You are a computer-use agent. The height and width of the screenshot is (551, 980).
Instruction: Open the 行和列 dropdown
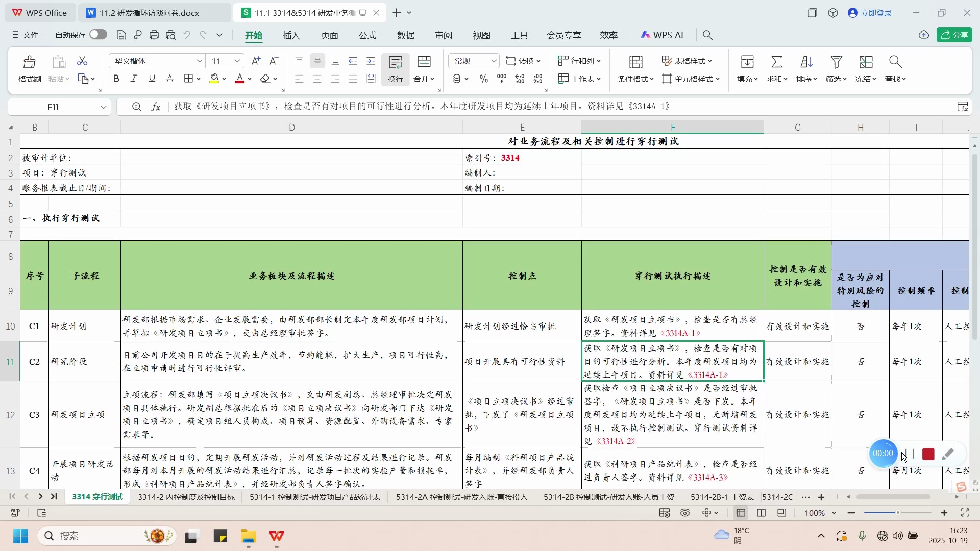tap(579, 61)
